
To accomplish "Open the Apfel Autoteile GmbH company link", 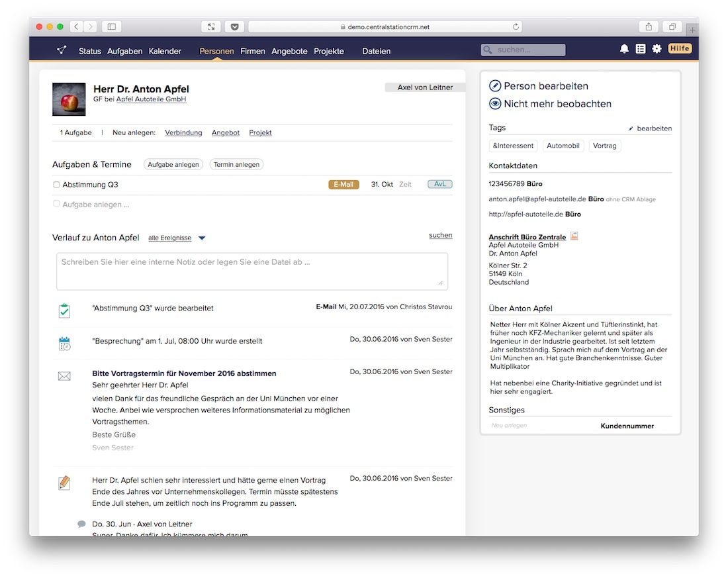I will [151, 99].
